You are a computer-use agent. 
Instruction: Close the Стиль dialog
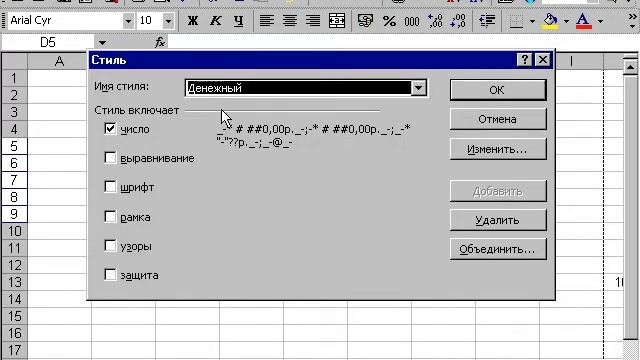543,60
